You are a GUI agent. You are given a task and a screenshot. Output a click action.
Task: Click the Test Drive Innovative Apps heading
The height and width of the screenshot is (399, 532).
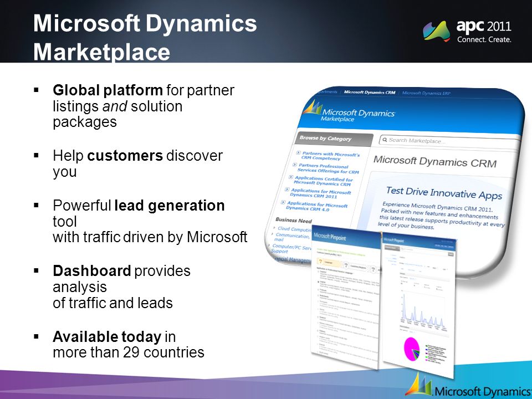(444, 193)
